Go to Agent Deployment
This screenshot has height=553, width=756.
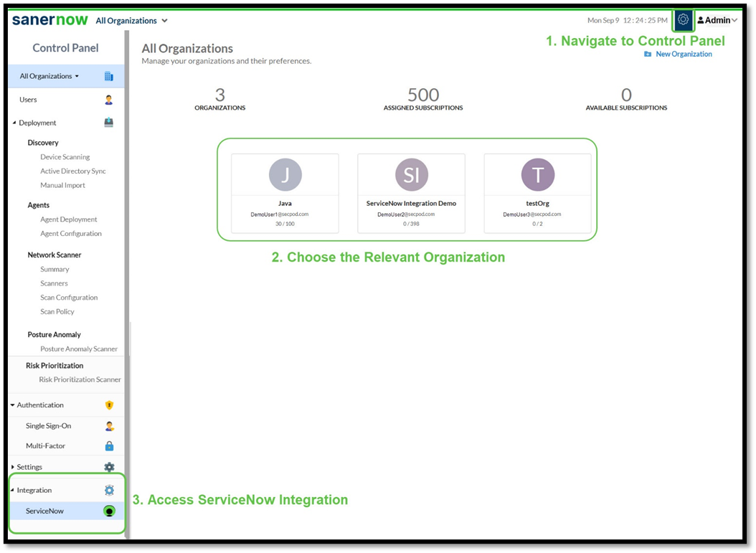68,219
